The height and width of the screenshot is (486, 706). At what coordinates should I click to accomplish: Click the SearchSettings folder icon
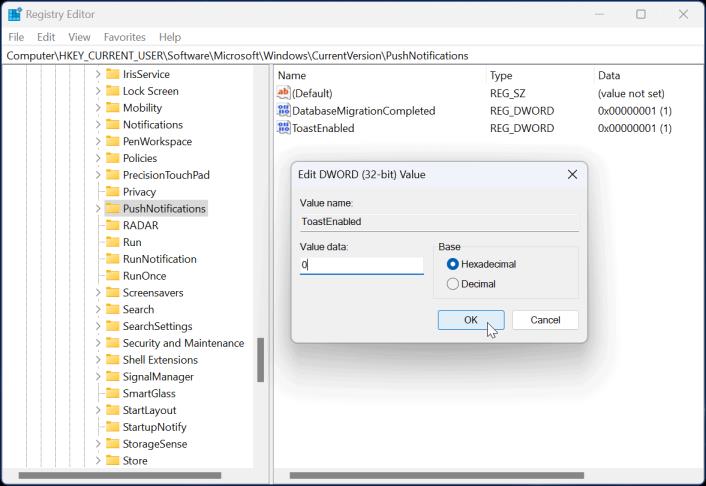click(113, 326)
